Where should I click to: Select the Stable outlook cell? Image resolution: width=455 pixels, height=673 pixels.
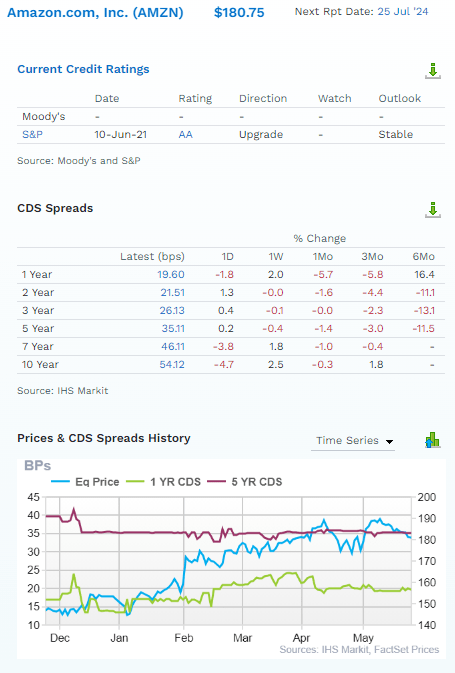(395, 134)
